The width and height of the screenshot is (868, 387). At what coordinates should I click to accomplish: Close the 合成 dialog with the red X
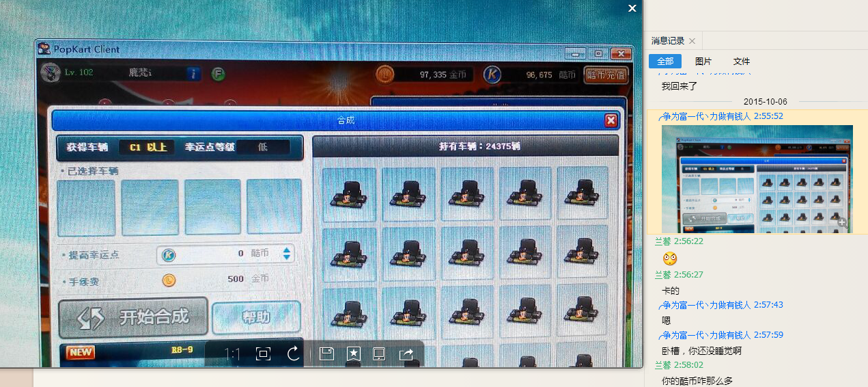[x=611, y=121]
